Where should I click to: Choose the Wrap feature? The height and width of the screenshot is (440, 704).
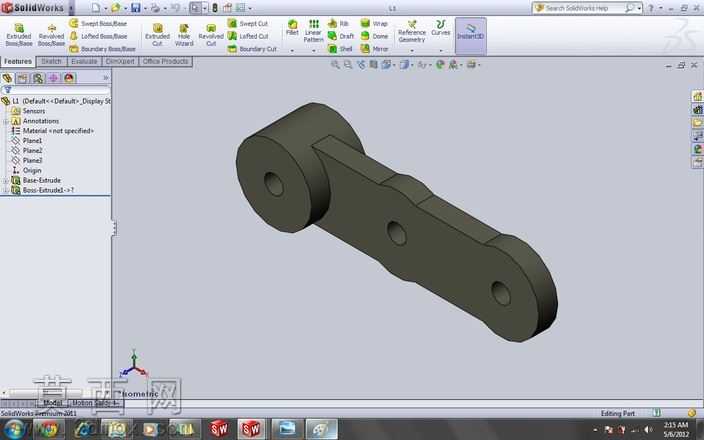click(374, 23)
